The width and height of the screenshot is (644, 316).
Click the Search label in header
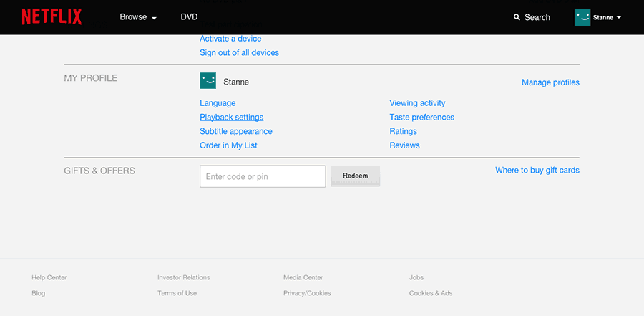click(x=537, y=17)
